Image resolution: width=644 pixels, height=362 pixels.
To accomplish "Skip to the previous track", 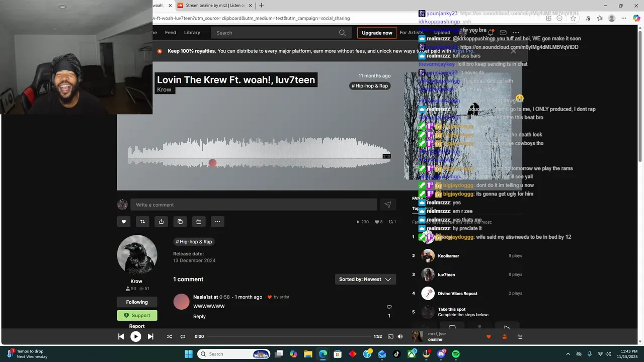I will click(x=121, y=337).
